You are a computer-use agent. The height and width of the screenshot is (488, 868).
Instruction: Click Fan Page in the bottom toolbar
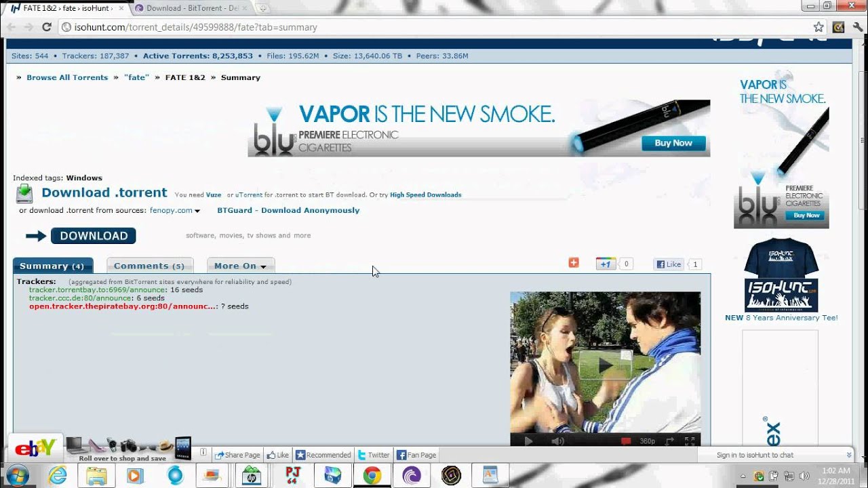coord(416,455)
